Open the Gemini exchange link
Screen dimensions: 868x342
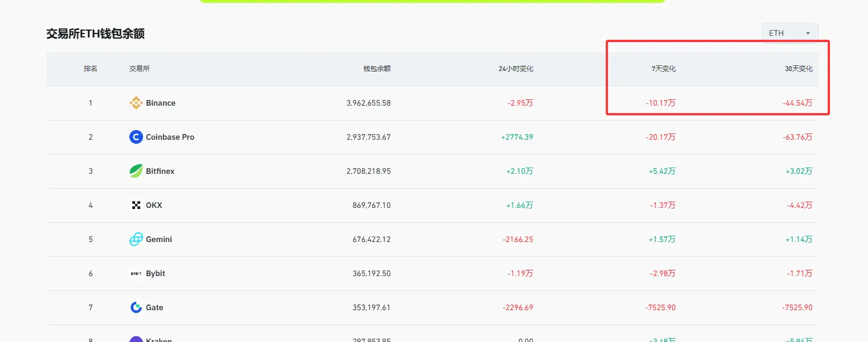click(x=159, y=239)
